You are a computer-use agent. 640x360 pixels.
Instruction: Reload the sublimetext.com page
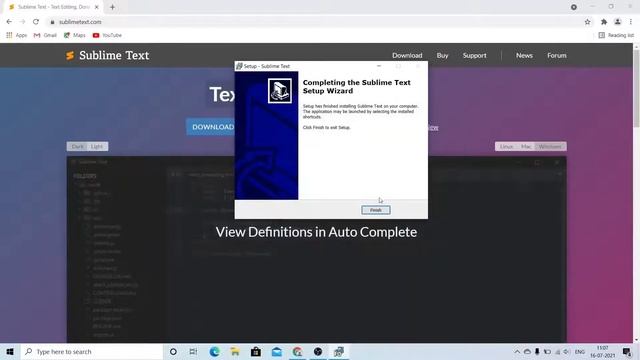click(36, 22)
